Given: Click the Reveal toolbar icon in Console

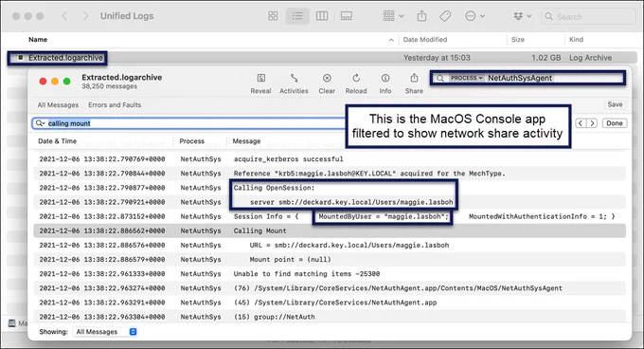Looking at the screenshot, I should (x=260, y=78).
